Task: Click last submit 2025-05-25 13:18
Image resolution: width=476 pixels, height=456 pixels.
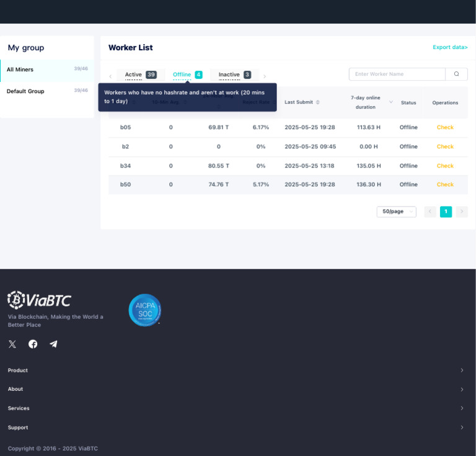Action: pos(309,166)
